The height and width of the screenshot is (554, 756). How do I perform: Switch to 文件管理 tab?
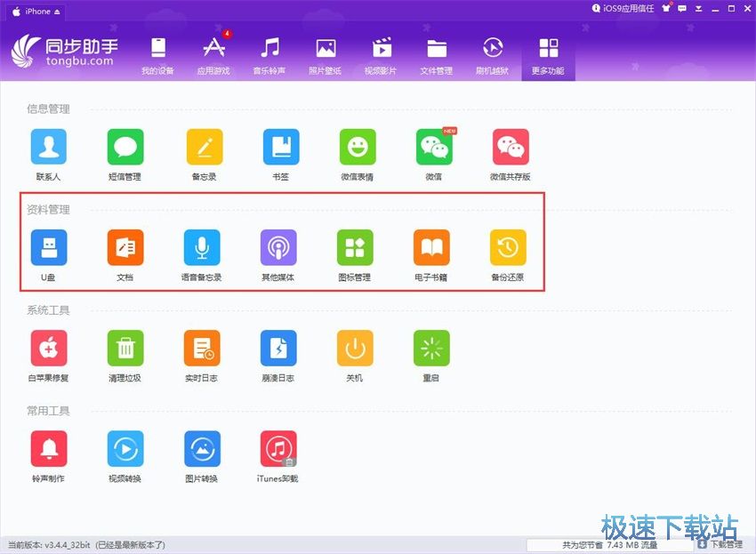pyautogui.click(x=437, y=56)
